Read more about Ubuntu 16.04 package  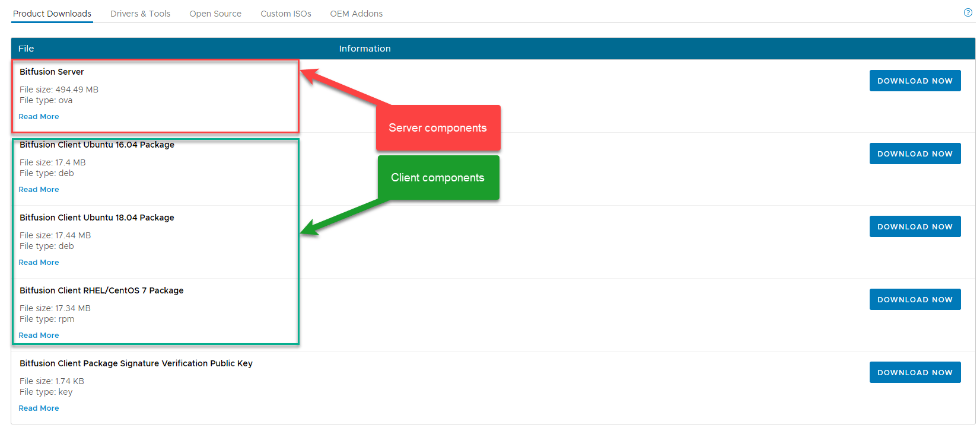coord(39,190)
